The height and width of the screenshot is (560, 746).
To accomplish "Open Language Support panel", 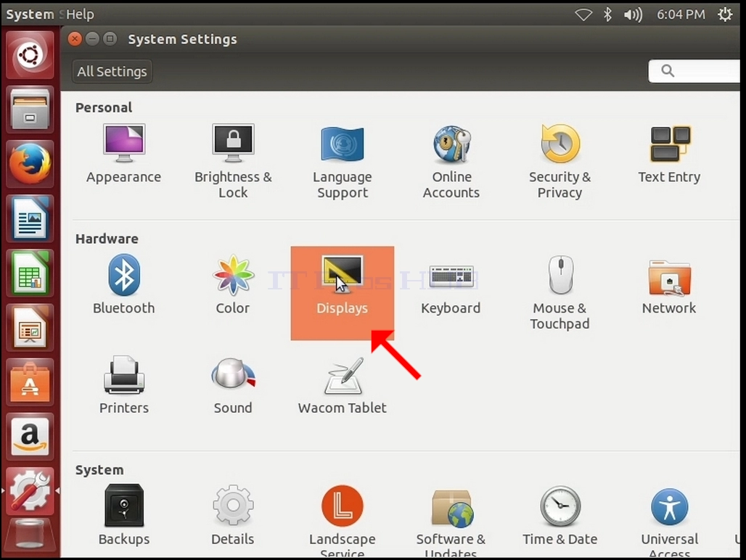I will (x=343, y=162).
